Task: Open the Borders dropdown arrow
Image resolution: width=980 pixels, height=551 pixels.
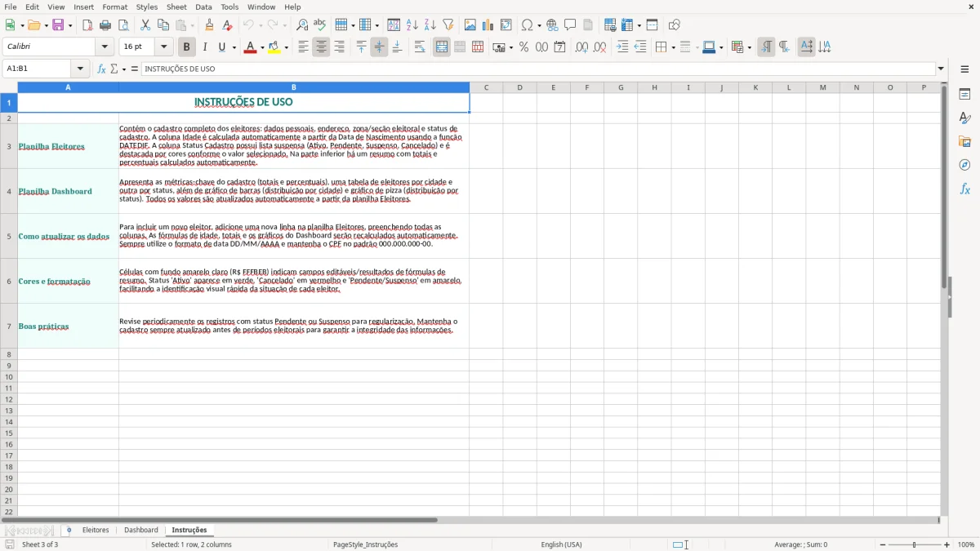Action: pos(673,47)
